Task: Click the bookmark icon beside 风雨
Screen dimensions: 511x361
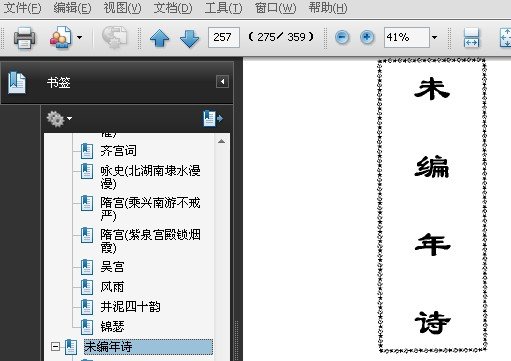Action: click(x=87, y=287)
